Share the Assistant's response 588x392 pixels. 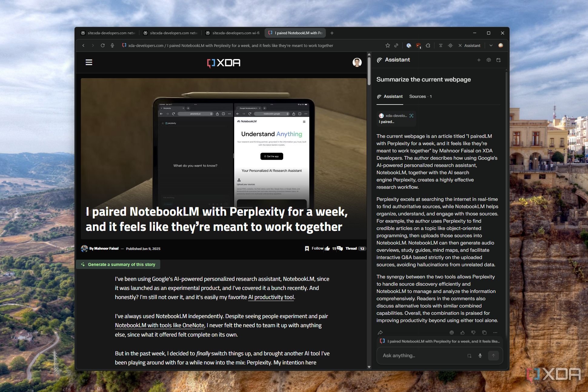(x=380, y=332)
